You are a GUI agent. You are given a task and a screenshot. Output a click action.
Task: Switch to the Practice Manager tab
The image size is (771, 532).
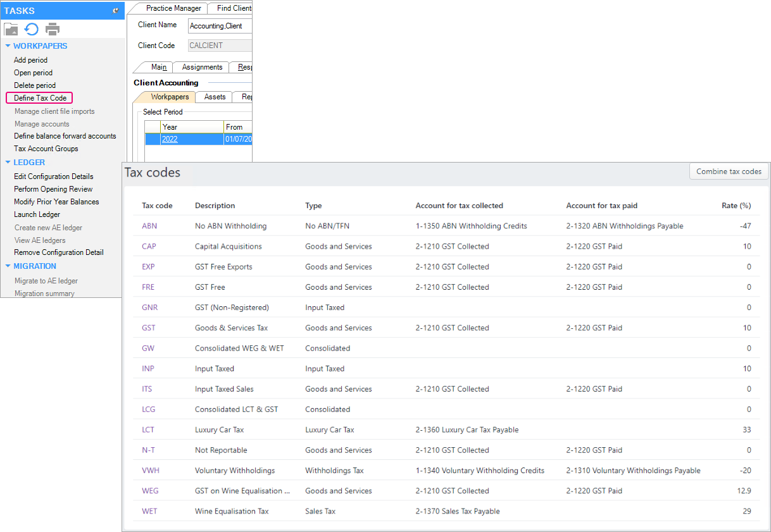173,8
